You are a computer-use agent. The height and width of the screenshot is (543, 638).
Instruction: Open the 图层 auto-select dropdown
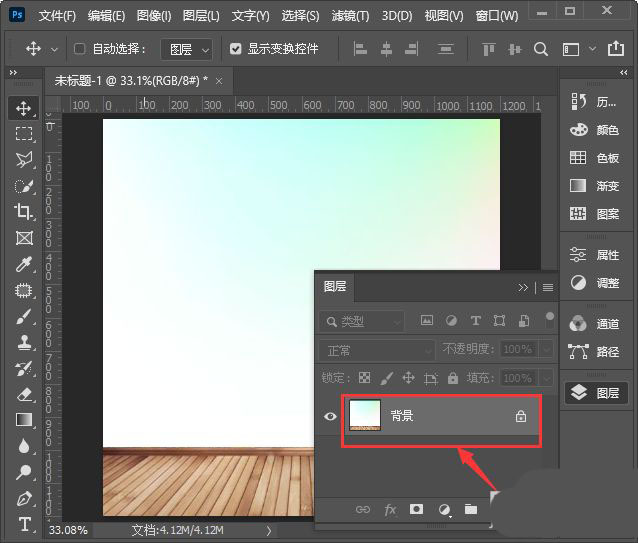tap(187, 50)
